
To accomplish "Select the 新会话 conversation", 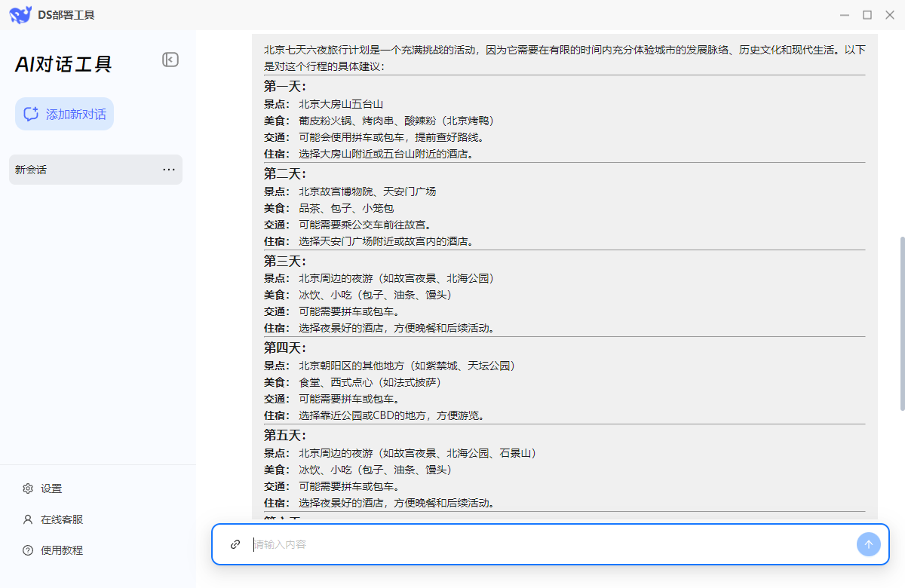I will [96, 170].
